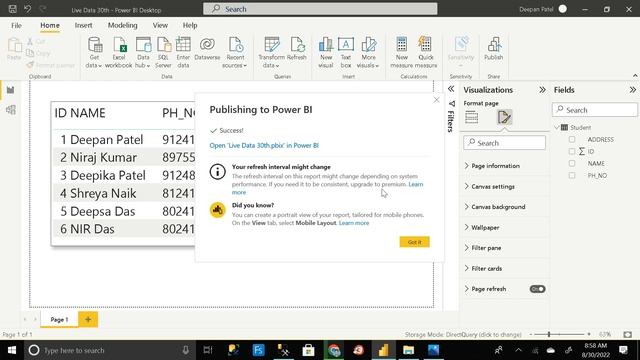
Task: Refresh the data from ribbon
Action: (x=297, y=49)
